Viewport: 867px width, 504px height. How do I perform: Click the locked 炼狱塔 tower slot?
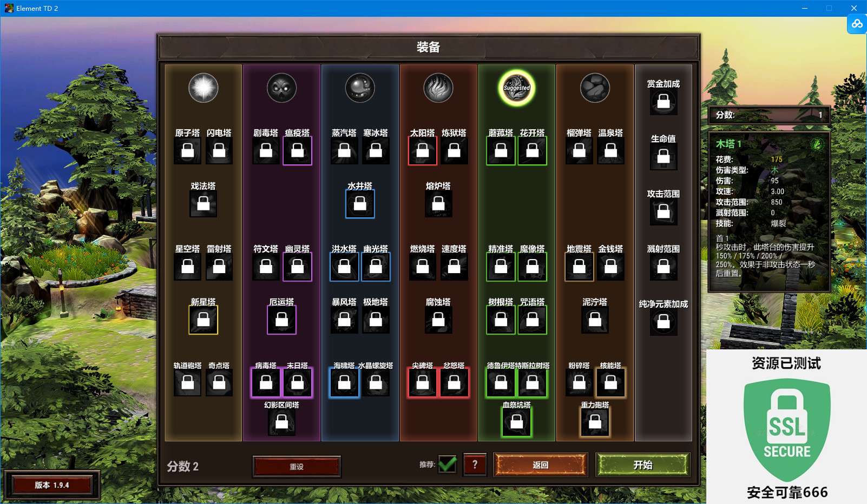pos(454,151)
